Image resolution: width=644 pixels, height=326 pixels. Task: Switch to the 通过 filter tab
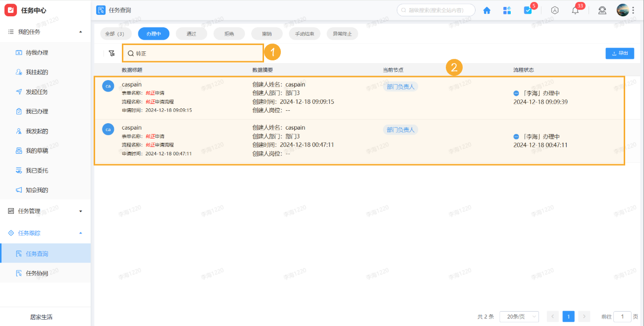click(x=191, y=34)
